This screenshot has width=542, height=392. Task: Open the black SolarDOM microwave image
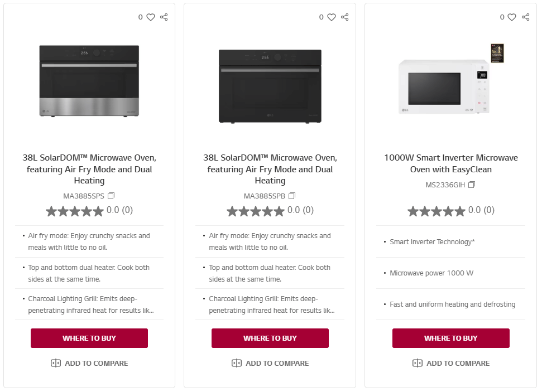pyautogui.click(x=270, y=85)
